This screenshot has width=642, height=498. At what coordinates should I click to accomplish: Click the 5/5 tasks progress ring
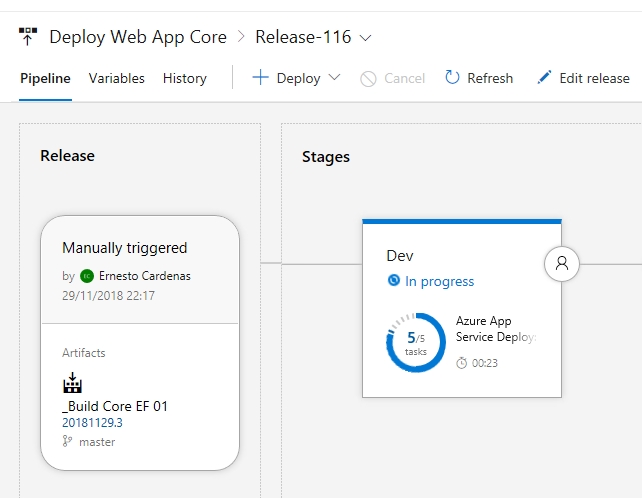pyautogui.click(x=416, y=342)
